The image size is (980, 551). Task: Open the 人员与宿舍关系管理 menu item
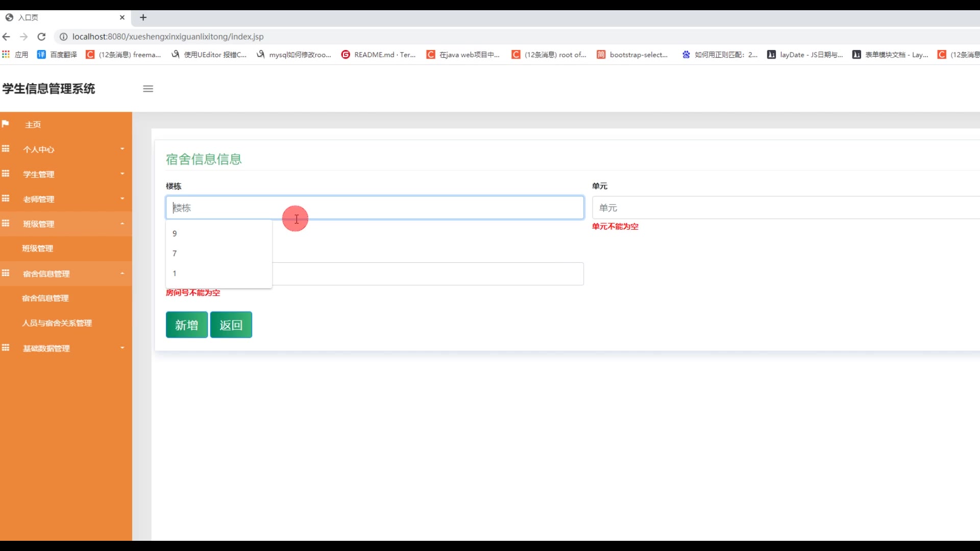(57, 323)
